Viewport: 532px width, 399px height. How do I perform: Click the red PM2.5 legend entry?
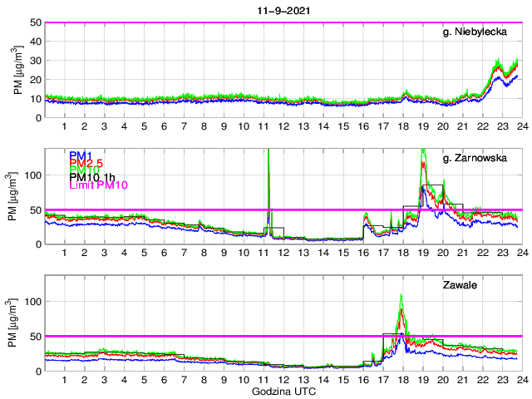87,163
